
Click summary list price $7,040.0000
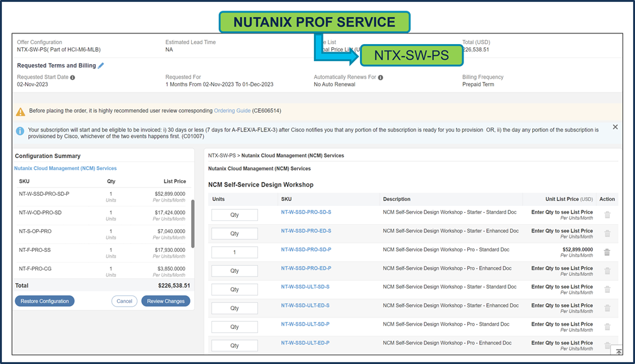click(x=172, y=231)
